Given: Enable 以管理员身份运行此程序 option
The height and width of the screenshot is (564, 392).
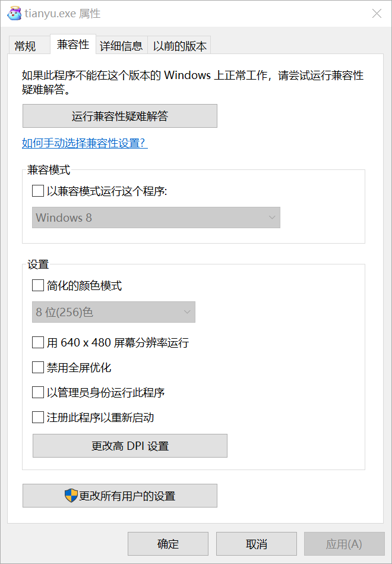Looking at the screenshot, I should pos(38,392).
